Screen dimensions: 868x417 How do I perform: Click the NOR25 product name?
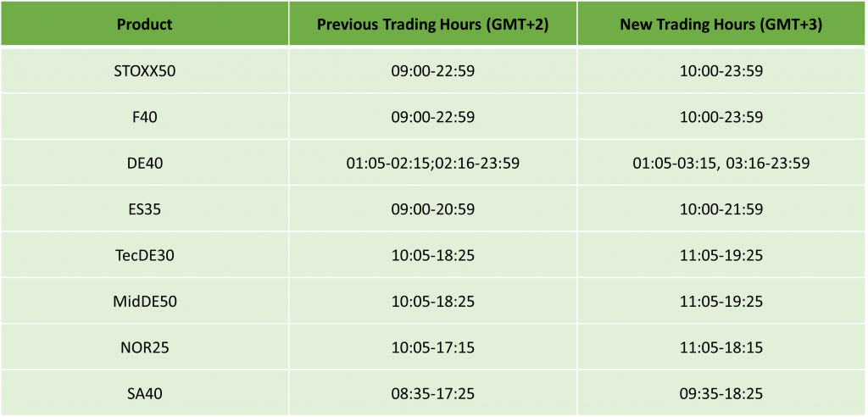coord(144,346)
